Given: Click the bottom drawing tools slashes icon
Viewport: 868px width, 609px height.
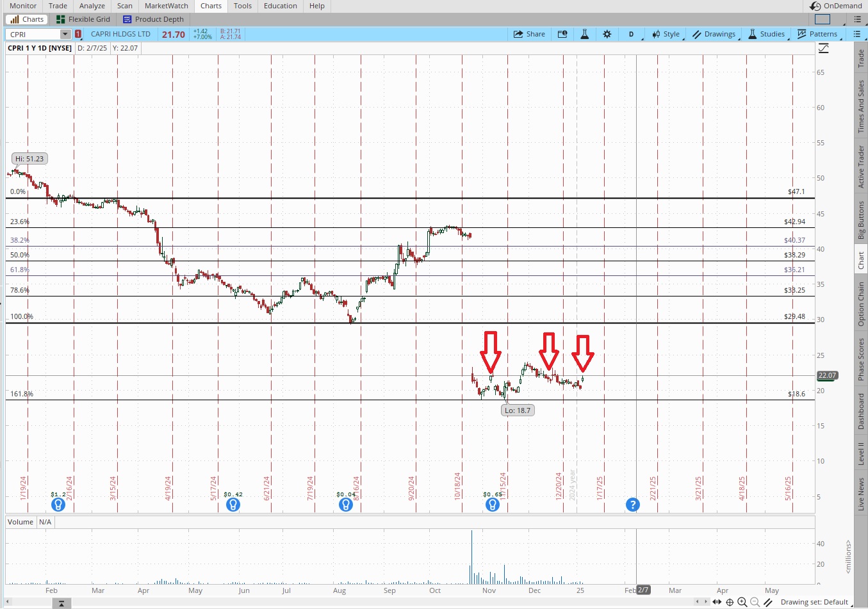Looking at the screenshot, I should click(768, 602).
